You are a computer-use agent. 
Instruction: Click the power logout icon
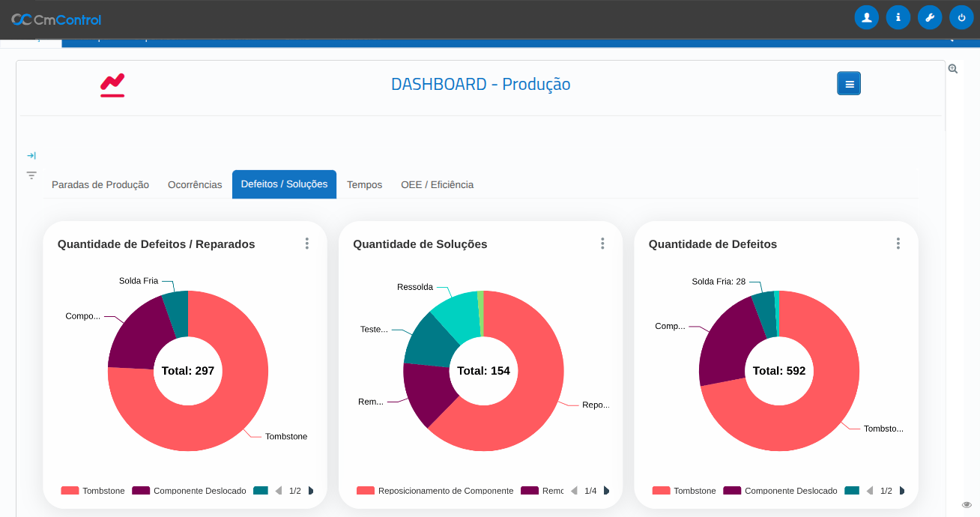(961, 18)
